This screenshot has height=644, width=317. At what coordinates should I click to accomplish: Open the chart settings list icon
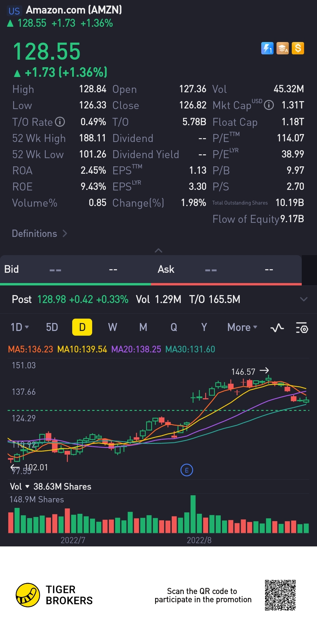click(302, 327)
